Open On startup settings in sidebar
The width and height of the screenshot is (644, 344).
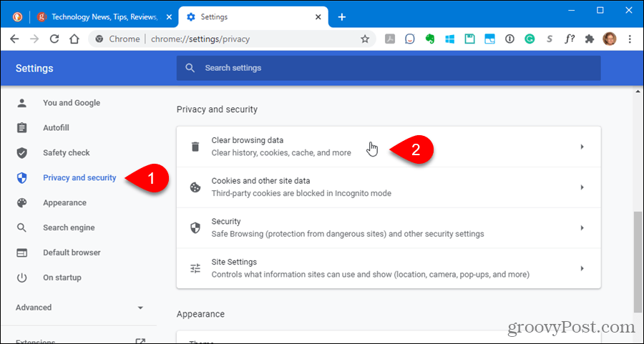[x=62, y=278]
